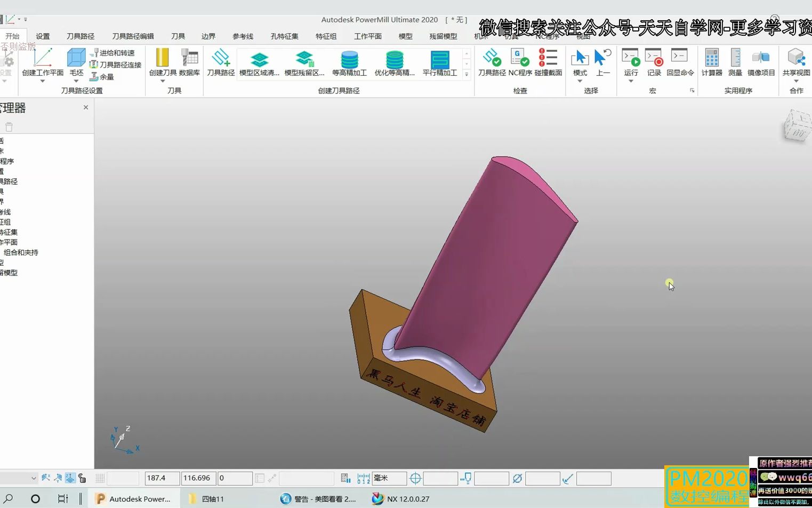Viewport: 812px width, 508px height.
Task: Launch the 测量 measuring tool
Action: 735,62
